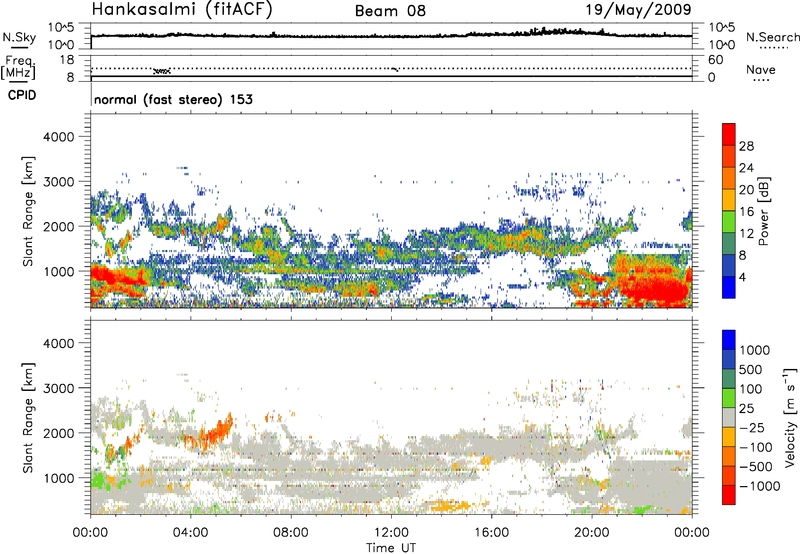This screenshot has height=554, width=800.
Task: Select the light green 12–16 dB colorbar segment
Action: pyautogui.click(x=729, y=222)
